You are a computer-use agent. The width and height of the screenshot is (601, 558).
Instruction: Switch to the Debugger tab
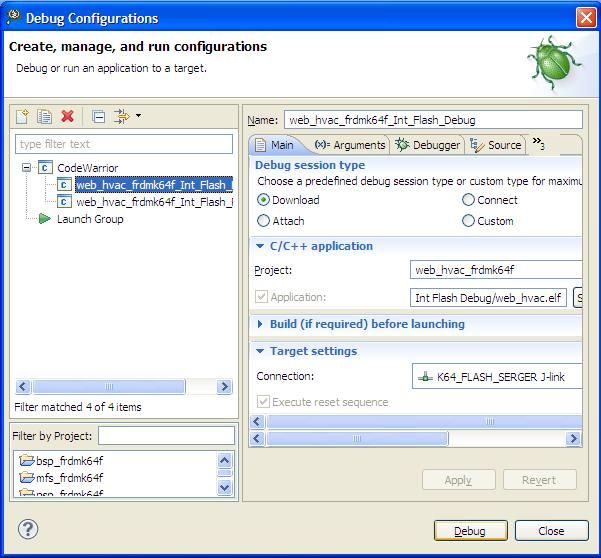click(x=427, y=145)
